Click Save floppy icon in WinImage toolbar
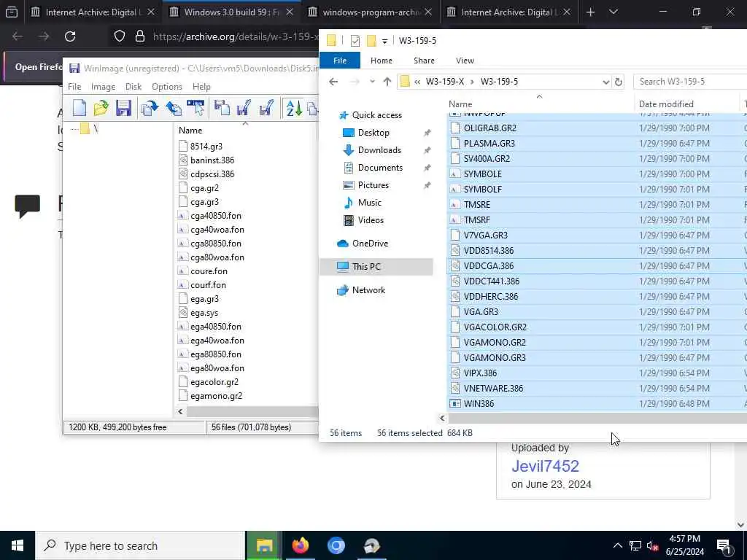The image size is (747, 560). coord(123,109)
